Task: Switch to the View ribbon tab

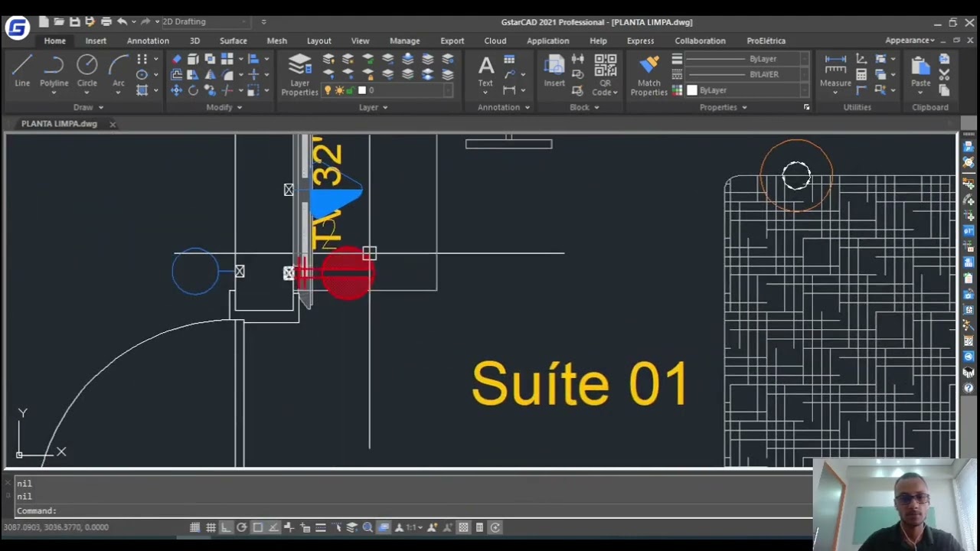Action: pos(360,41)
